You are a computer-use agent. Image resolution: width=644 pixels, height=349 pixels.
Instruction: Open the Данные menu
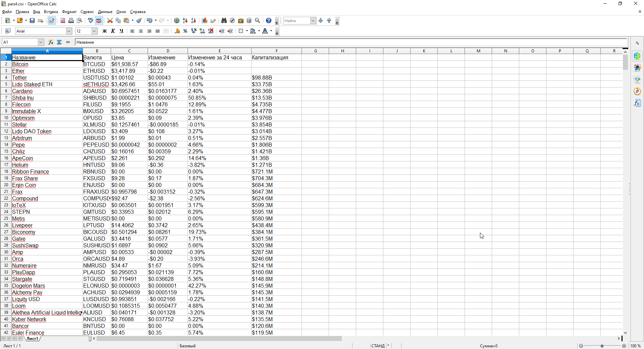pyautogui.click(x=105, y=12)
